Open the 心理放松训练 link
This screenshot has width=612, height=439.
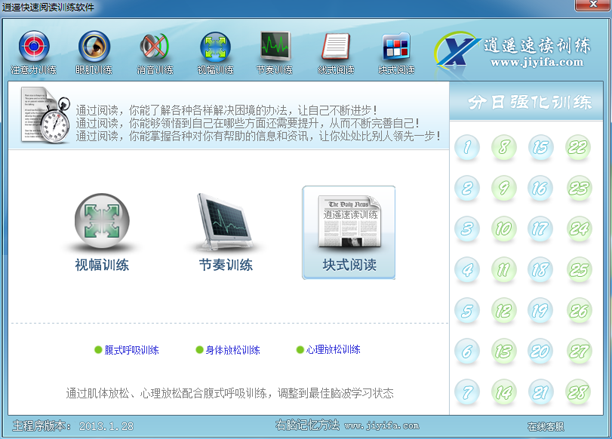(x=332, y=350)
